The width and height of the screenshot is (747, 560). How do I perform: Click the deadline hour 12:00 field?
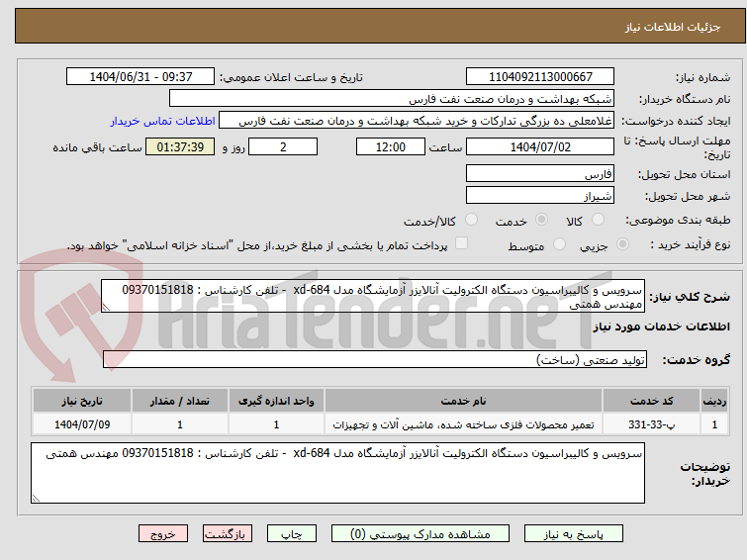(x=391, y=146)
